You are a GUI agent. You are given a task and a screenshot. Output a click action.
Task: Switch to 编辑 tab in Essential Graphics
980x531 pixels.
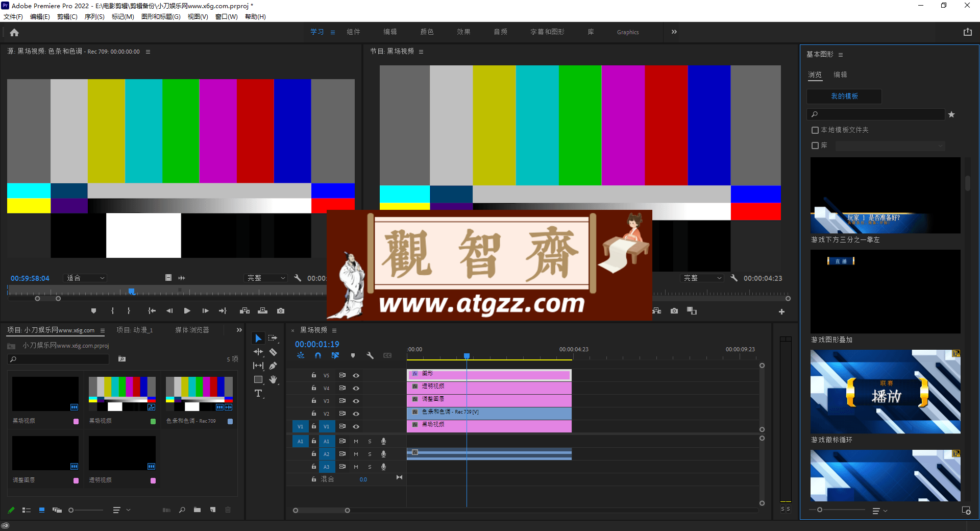(x=840, y=75)
